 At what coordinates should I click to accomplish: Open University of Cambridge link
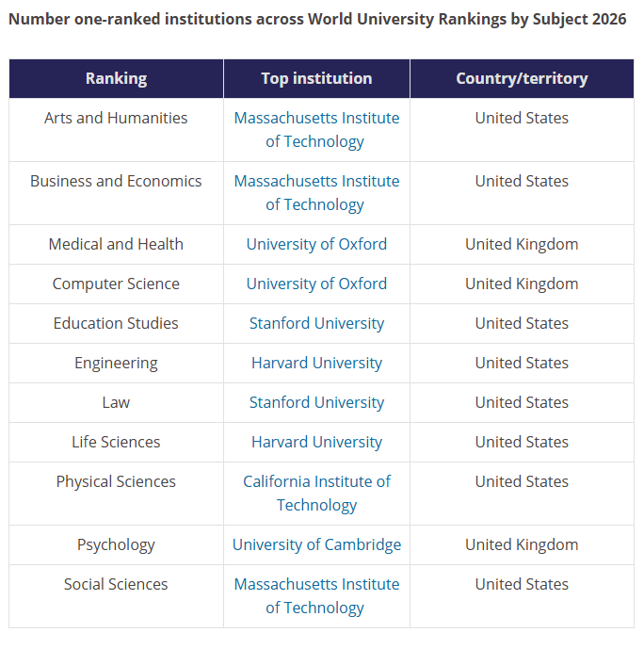(316, 544)
